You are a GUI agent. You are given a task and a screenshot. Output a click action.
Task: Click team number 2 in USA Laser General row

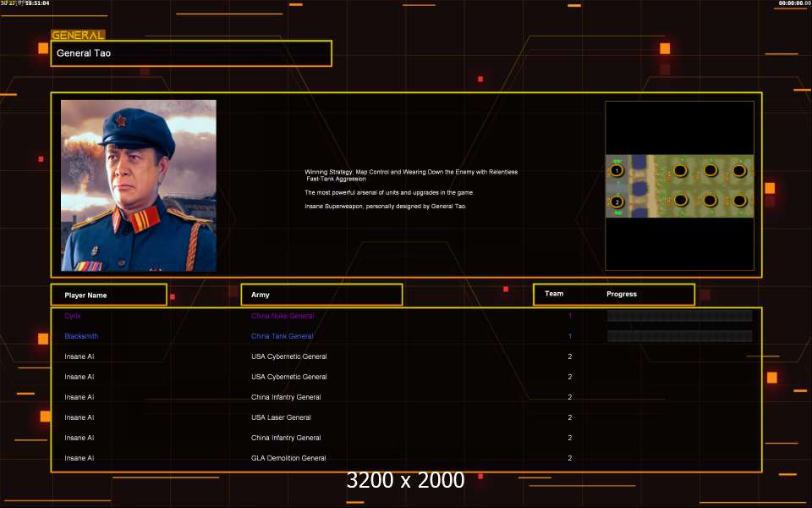(569, 417)
